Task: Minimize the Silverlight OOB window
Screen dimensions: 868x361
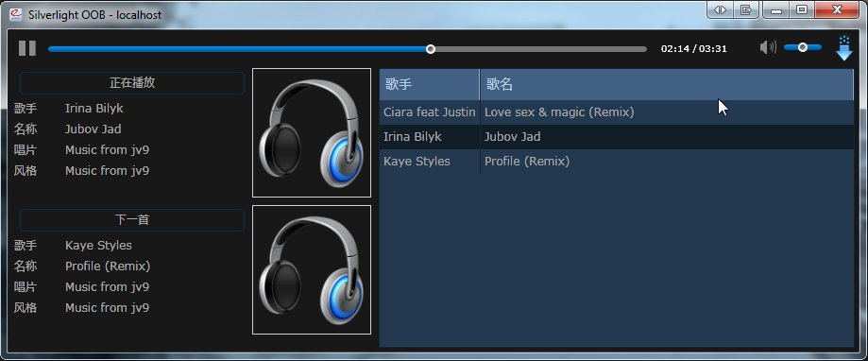Action: click(x=776, y=10)
